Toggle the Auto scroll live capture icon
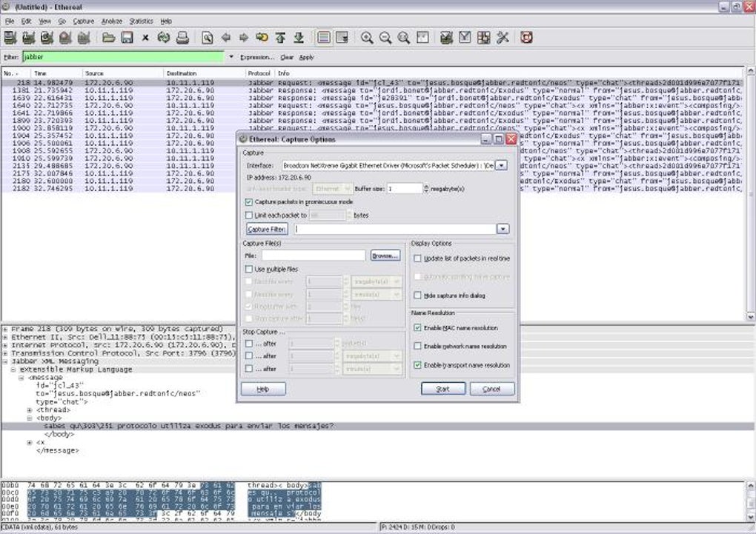The width and height of the screenshot is (756, 534). 342,38
